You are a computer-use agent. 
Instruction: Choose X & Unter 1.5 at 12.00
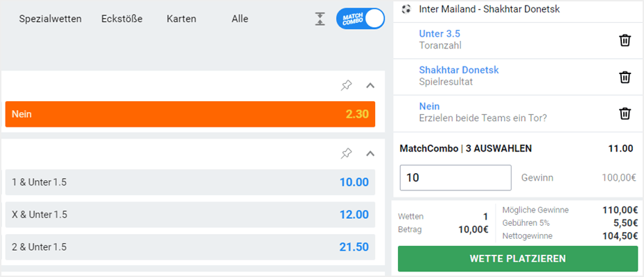point(190,215)
